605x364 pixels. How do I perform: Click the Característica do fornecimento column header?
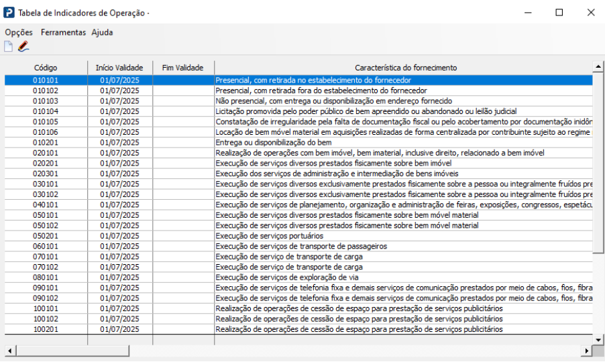404,68
